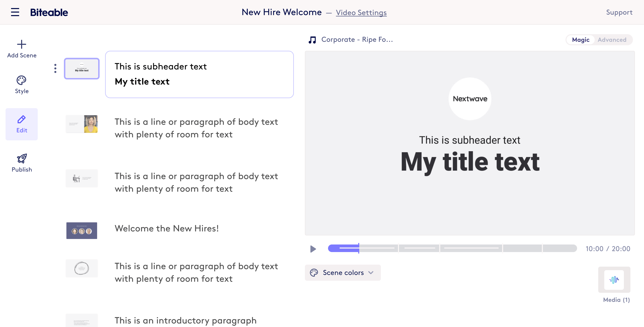The height and width of the screenshot is (327, 644).
Task: Click the music note track icon
Action: 312,40
